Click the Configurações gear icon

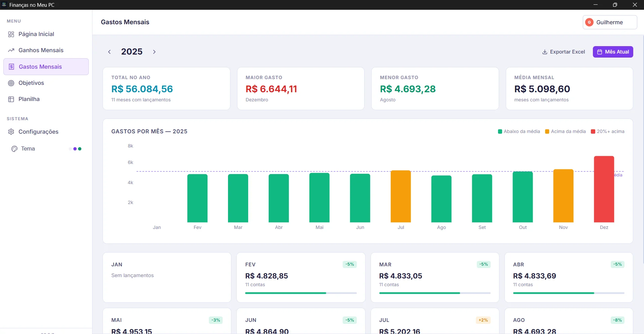11,132
